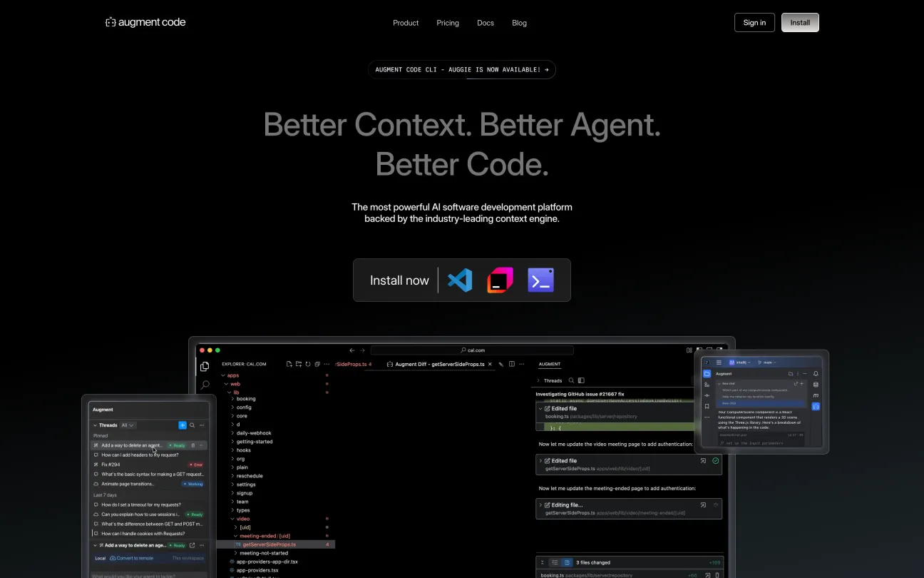Click the bookmark icon in IntelliJ's left sidebar
The width and height of the screenshot is (924, 578).
pyautogui.click(x=707, y=406)
